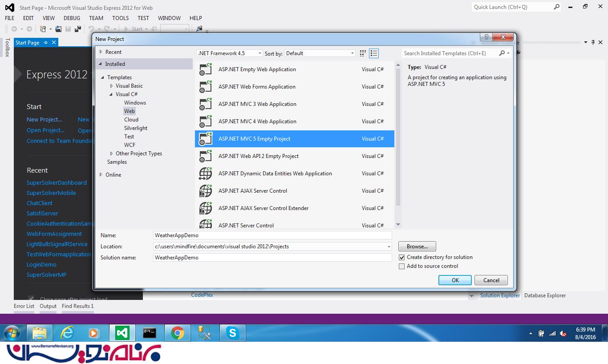
Task: Click the Quick Launch search icon
Action: [x=556, y=7]
